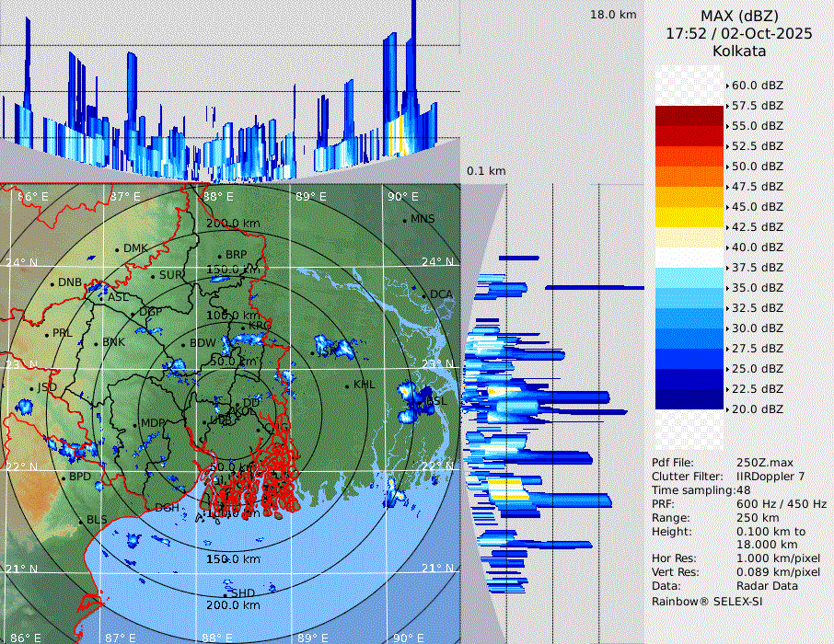
Task: Select the BPD station point
Action: pos(63,477)
